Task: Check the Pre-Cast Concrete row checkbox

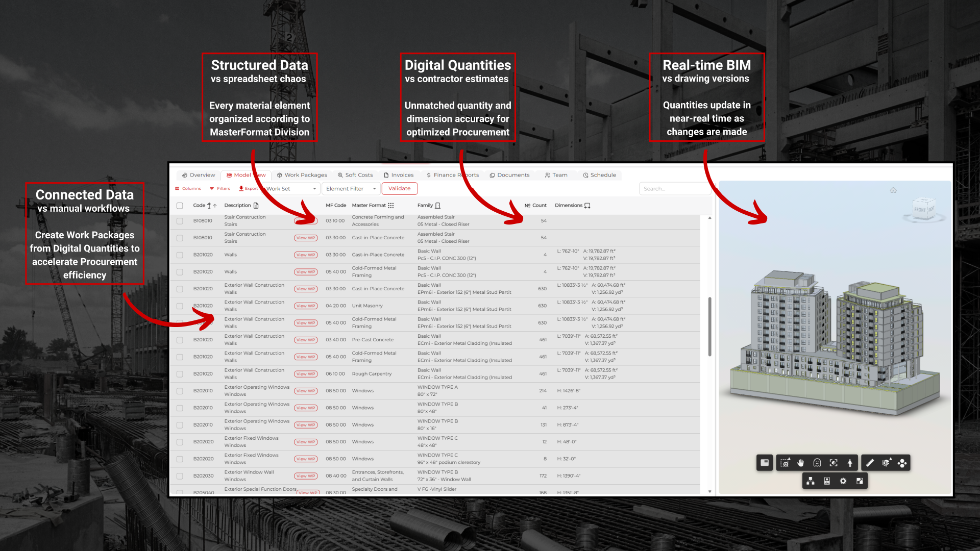Action: (180, 340)
